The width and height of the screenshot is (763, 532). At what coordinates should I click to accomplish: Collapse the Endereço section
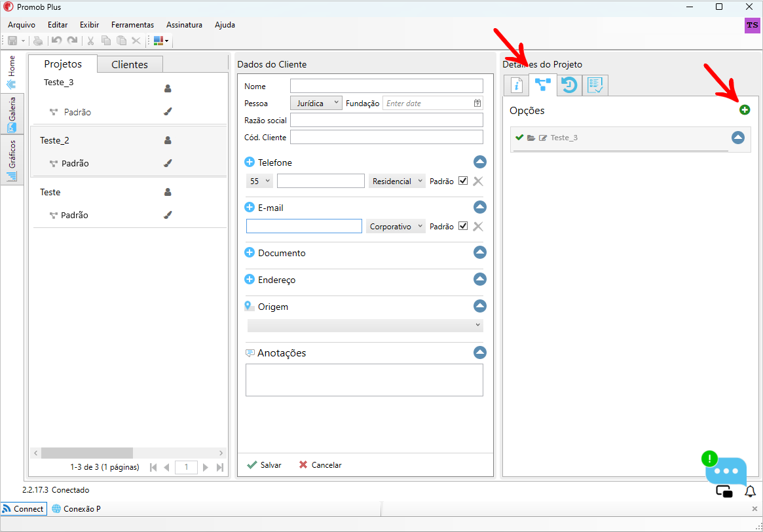point(480,279)
